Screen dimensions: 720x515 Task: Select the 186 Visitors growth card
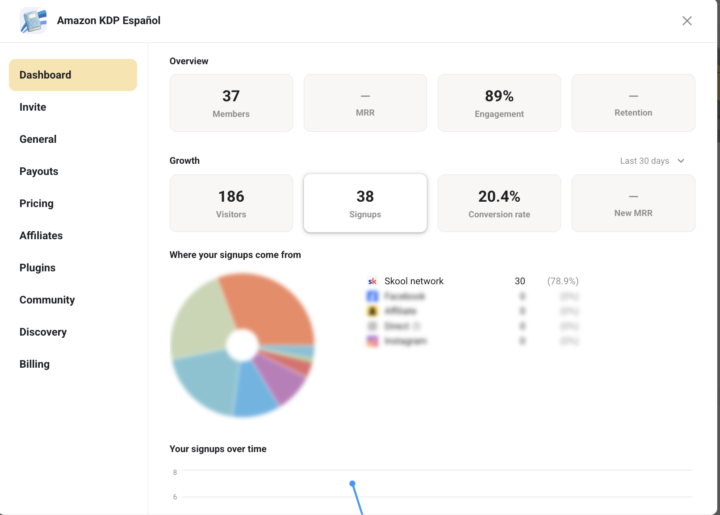(x=231, y=203)
